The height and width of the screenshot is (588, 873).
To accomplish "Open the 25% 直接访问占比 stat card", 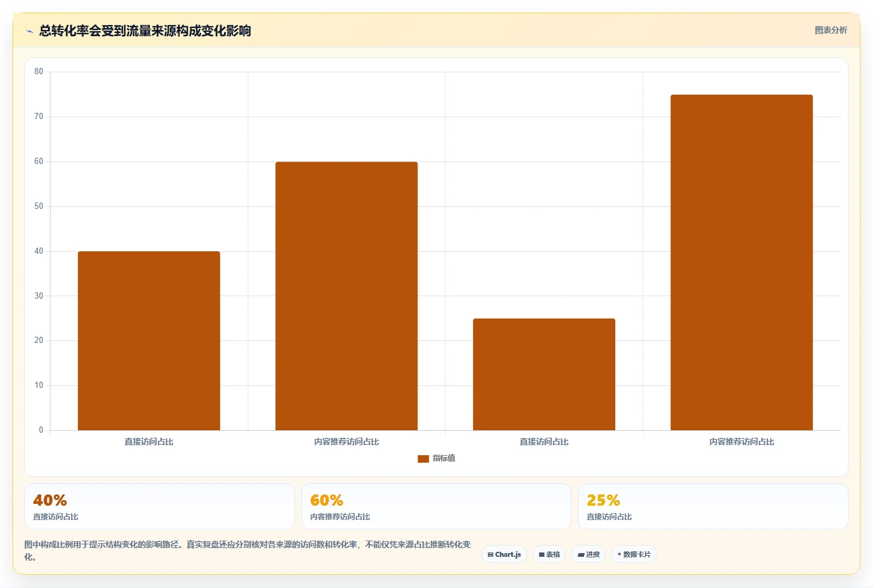I will pyautogui.click(x=713, y=506).
